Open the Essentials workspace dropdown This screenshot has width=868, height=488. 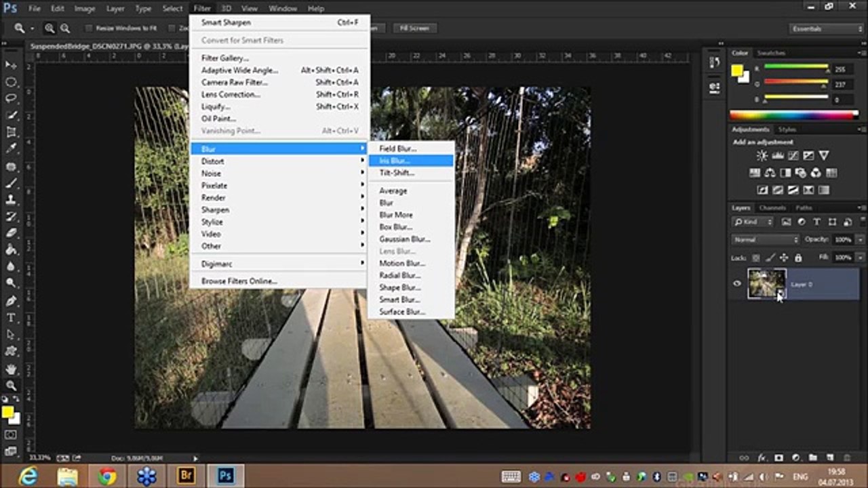827,28
